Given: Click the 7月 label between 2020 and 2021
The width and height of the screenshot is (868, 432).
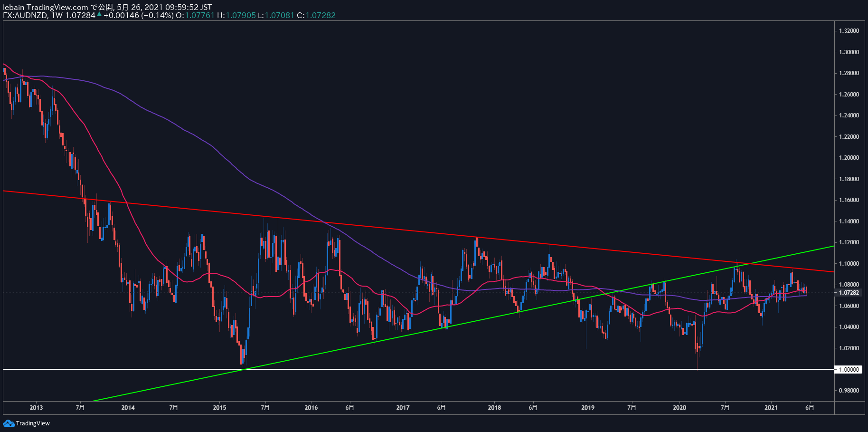Looking at the screenshot, I should point(725,407).
